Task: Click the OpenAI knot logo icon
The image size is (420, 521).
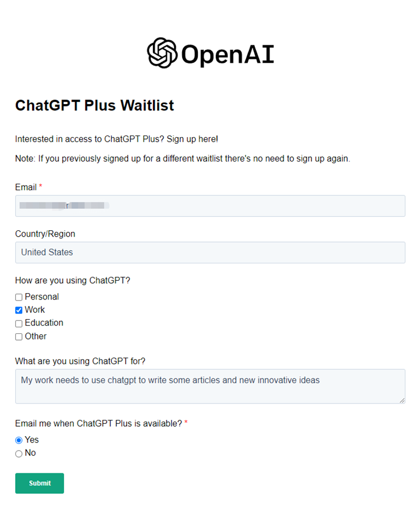Action: [x=162, y=53]
